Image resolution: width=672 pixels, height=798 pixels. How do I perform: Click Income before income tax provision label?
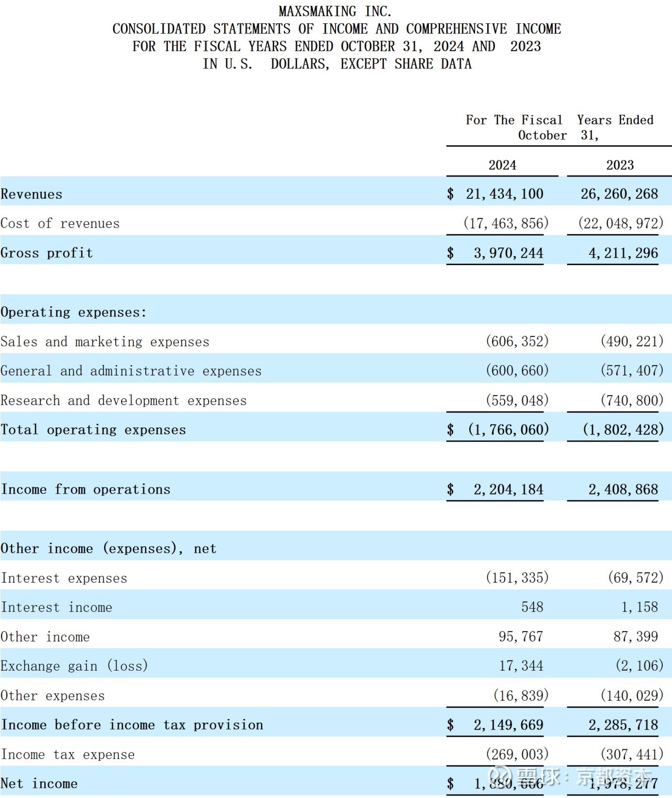(x=132, y=725)
